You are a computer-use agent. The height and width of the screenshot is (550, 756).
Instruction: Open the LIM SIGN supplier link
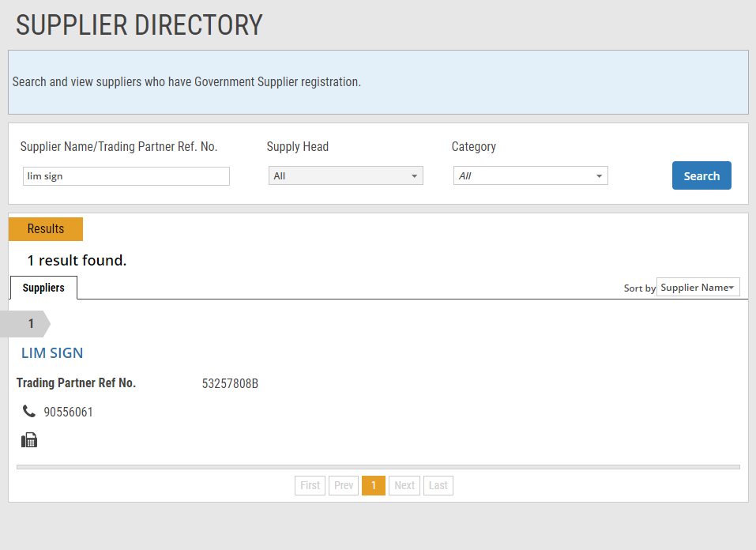pyautogui.click(x=52, y=353)
